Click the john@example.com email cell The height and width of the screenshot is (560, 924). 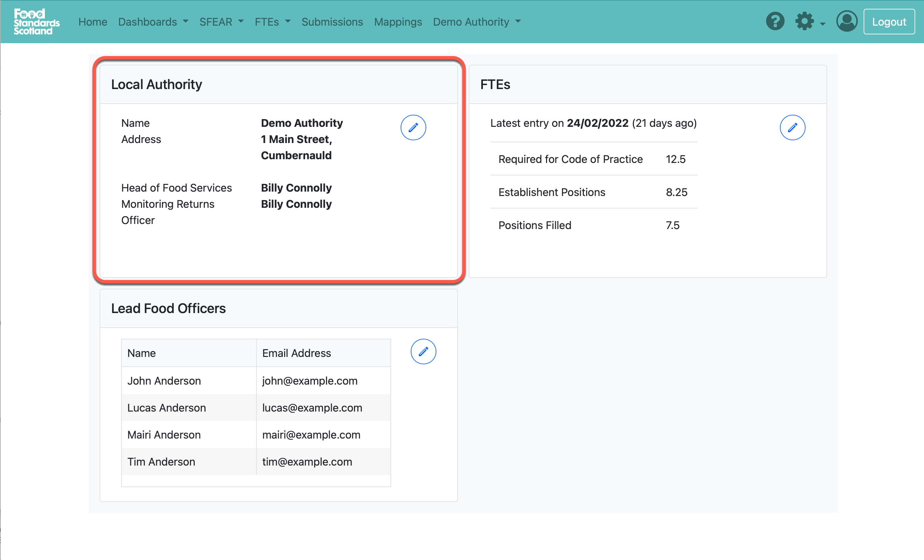(323, 381)
